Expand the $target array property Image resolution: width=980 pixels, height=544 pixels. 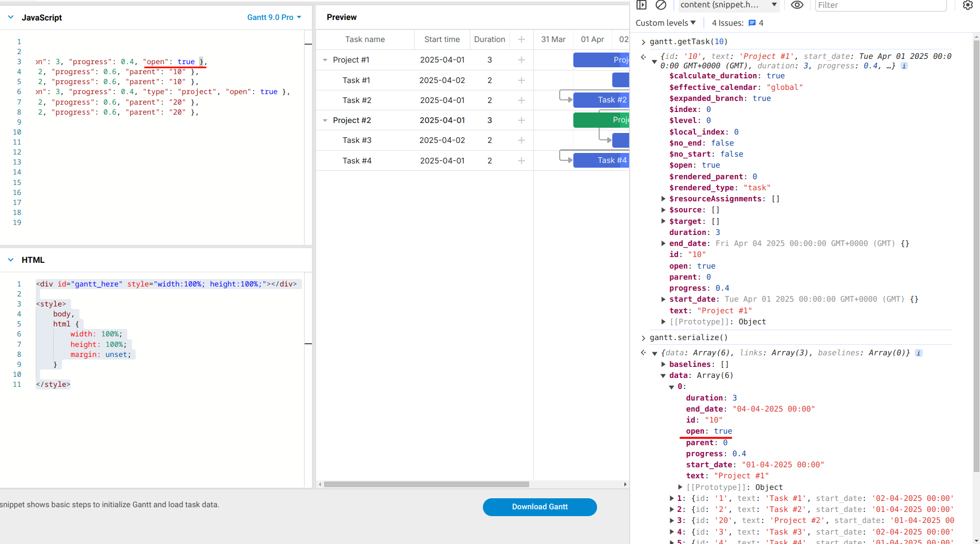(x=663, y=221)
